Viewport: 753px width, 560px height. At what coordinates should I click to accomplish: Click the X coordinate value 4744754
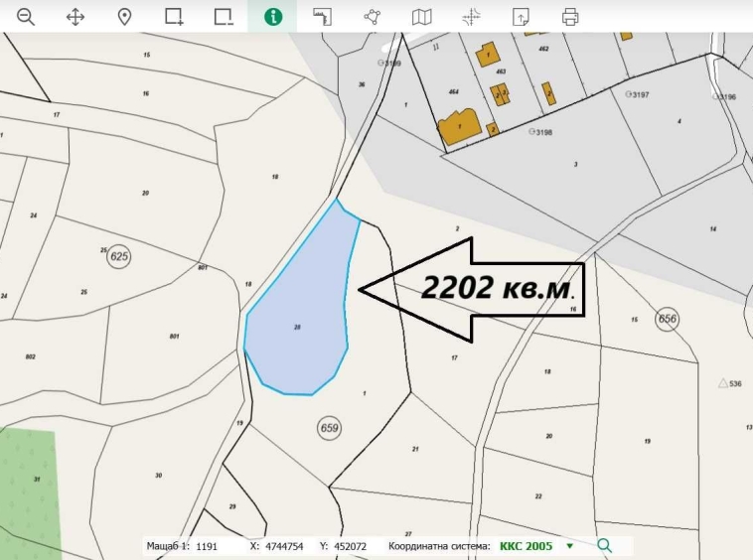(x=286, y=546)
